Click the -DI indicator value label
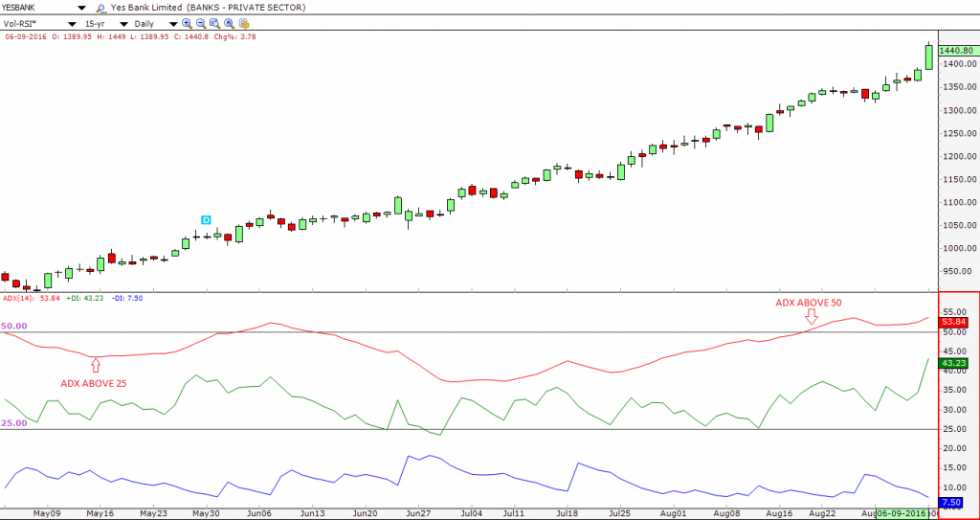The width and height of the screenshot is (980, 520). (128, 299)
